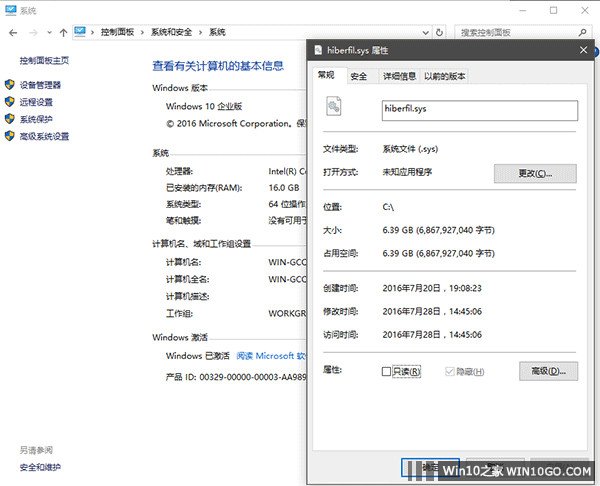
Task: Click 16.0 GB installed RAM value
Action: pyautogui.click(x=284, y=188)
